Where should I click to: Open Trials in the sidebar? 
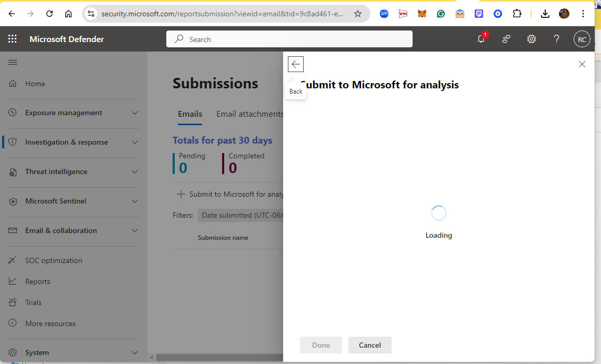[x=33, y=302]
